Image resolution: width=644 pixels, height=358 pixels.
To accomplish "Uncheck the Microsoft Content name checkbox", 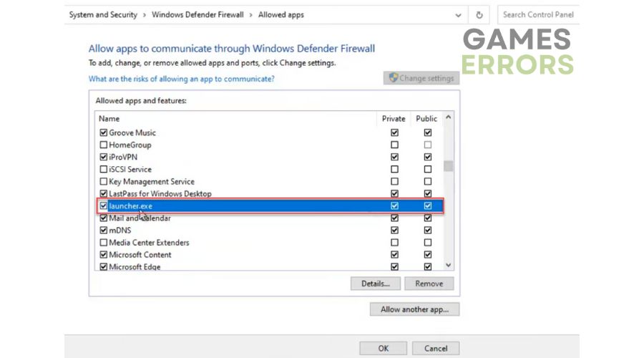I will tap(104, 254).
